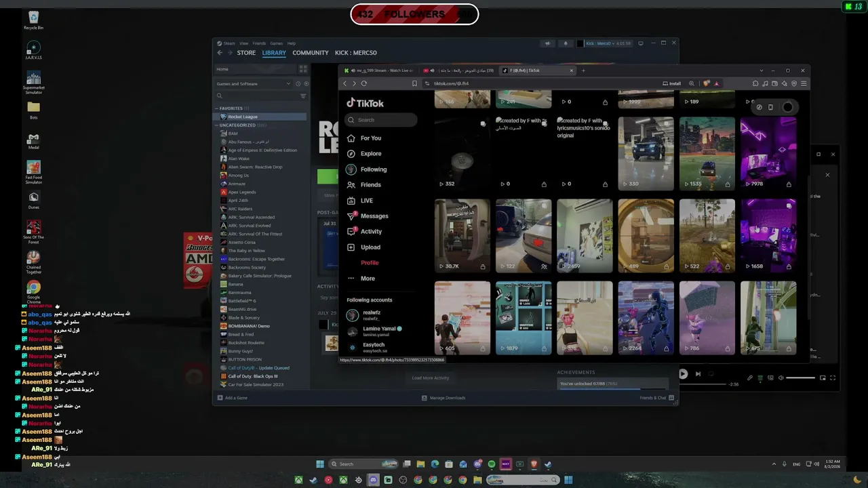Open Chained Together desktop shortcut
868x488 pixels.
tap(33, 263)
